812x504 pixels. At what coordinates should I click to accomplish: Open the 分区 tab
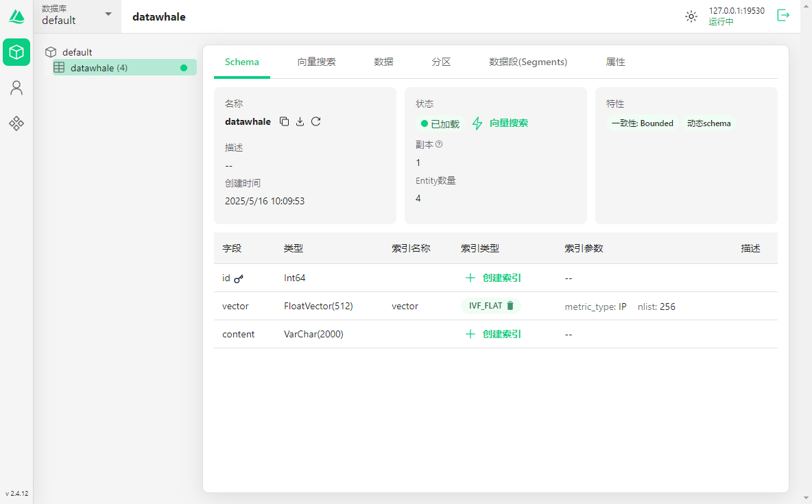click(441, 62)
